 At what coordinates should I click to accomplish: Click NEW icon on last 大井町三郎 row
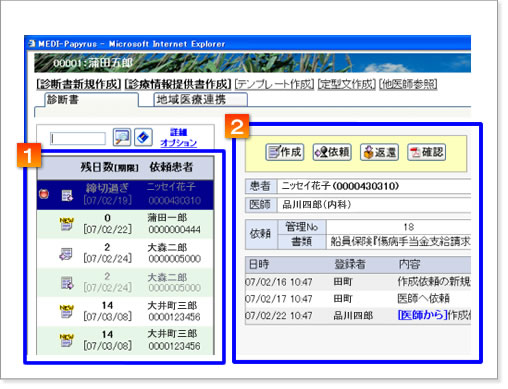pos(66,340)
